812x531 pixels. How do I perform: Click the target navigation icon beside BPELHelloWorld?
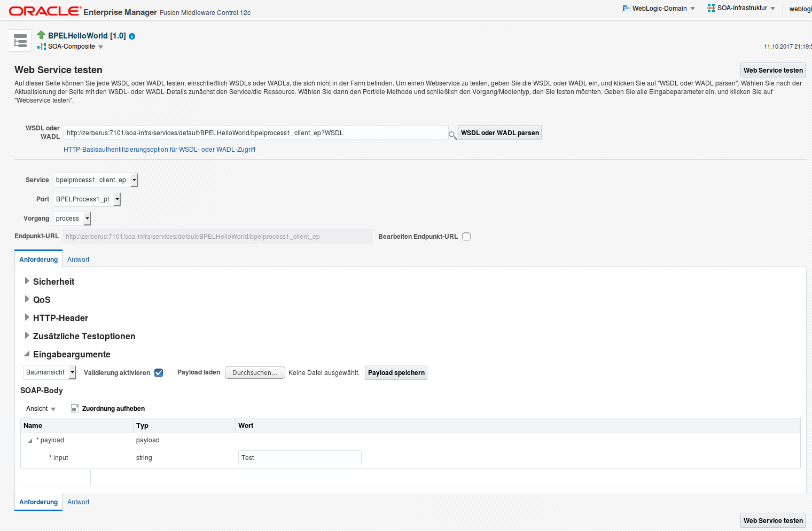[x=20, y=41]
